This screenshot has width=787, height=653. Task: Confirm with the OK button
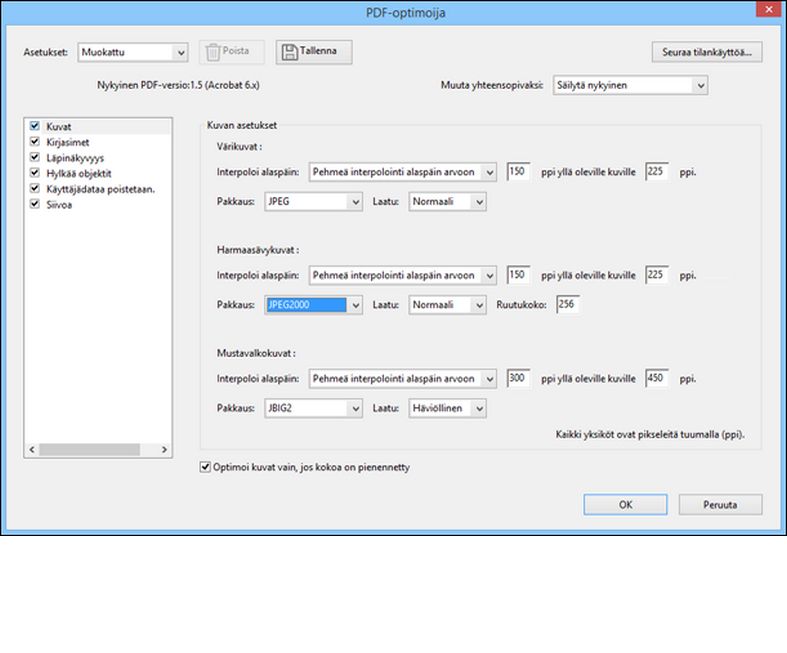click(x=625, y=504)
